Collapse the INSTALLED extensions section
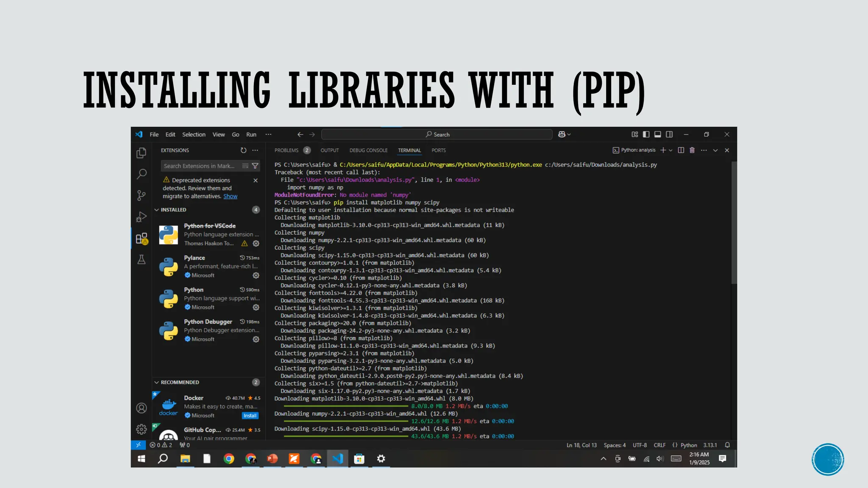 pyautogui.click(x=157, y=210)
